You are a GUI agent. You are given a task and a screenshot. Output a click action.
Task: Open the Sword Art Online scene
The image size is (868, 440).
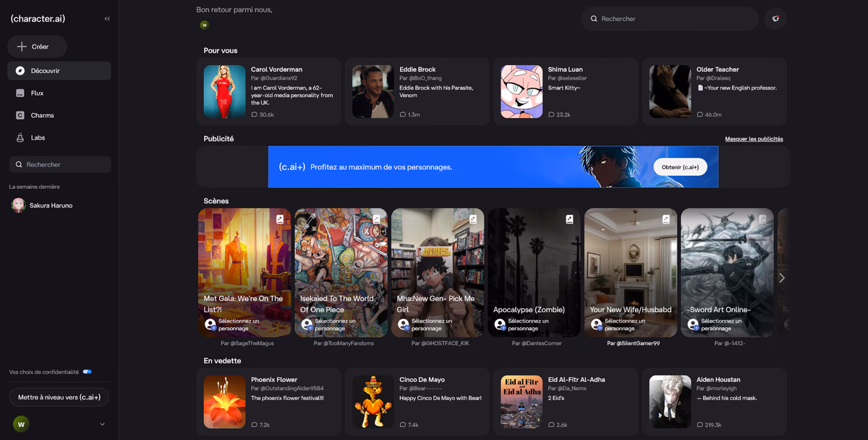pyautogui.click(x=727, y=273)
